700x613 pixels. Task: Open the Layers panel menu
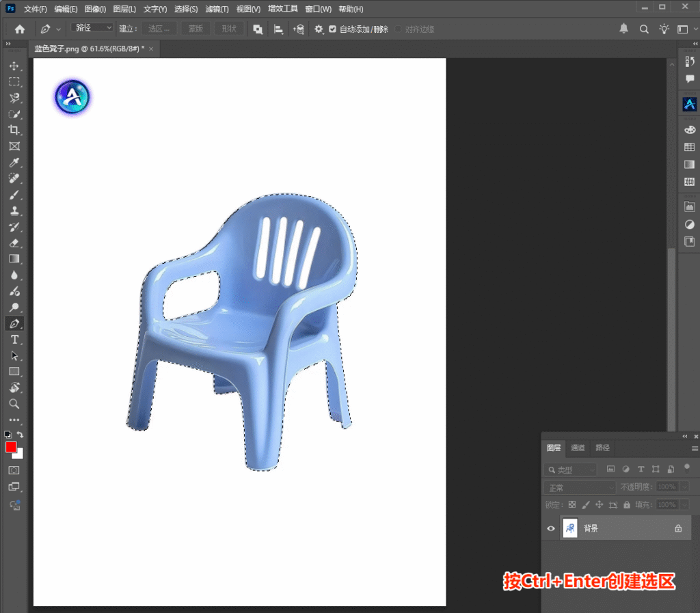click(695, 449)
